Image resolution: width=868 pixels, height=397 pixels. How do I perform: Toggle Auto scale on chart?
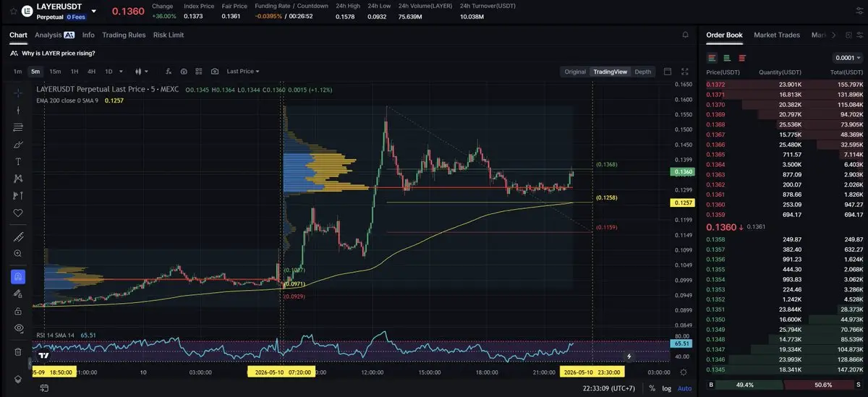684,388
